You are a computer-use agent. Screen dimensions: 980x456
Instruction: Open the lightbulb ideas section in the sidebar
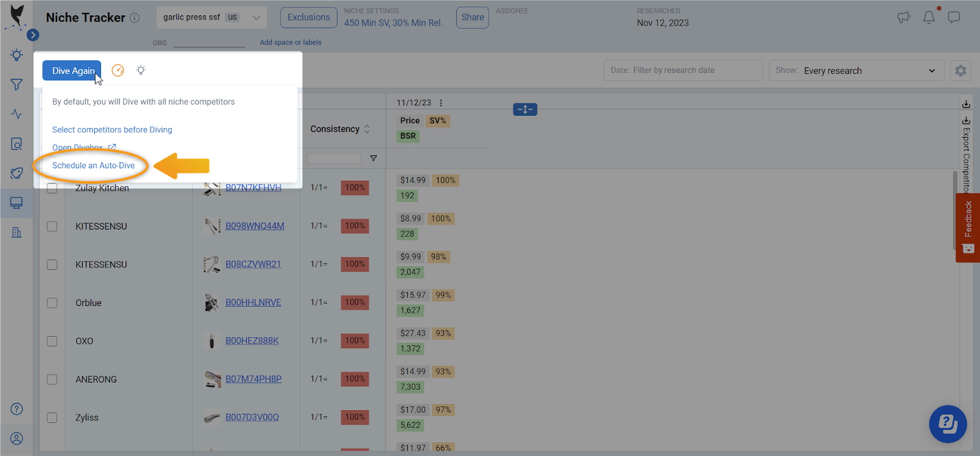17,55
